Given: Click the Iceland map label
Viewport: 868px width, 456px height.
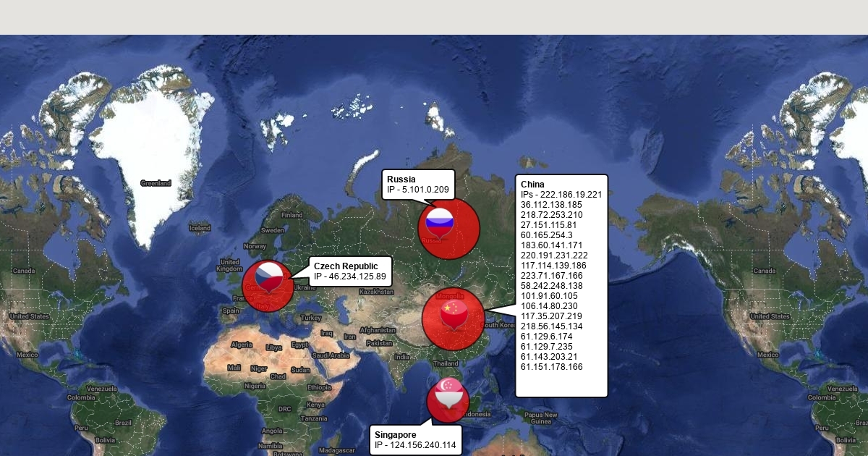Looking at the screenshot, I should pyautogui.click(x=200, y=228).
